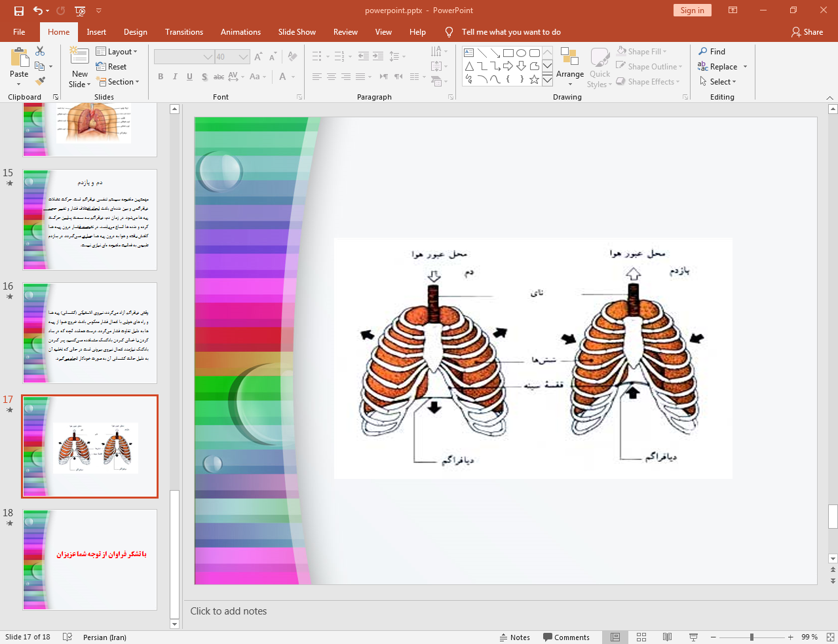Click Slide Show icon in status bar

coord(693,637)
